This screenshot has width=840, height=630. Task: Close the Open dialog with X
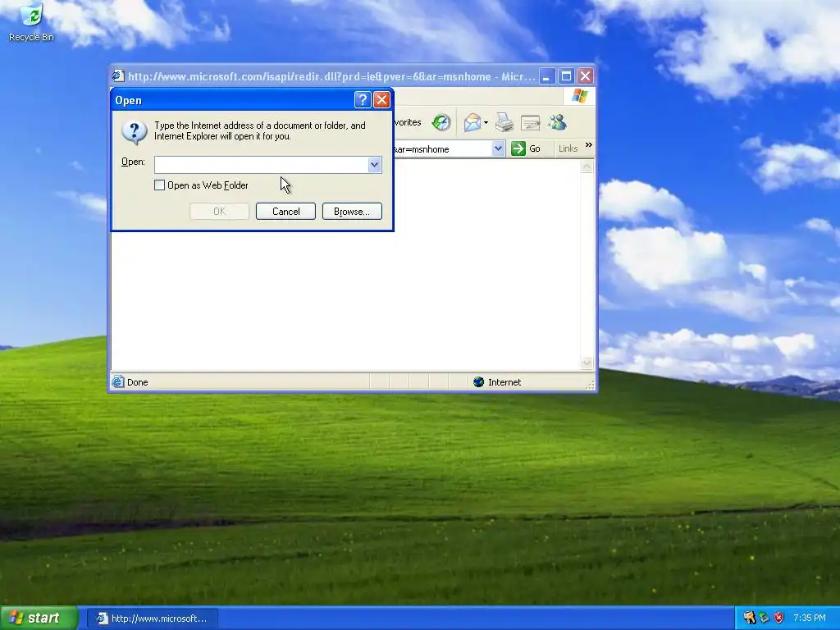(x=381, y=99)
